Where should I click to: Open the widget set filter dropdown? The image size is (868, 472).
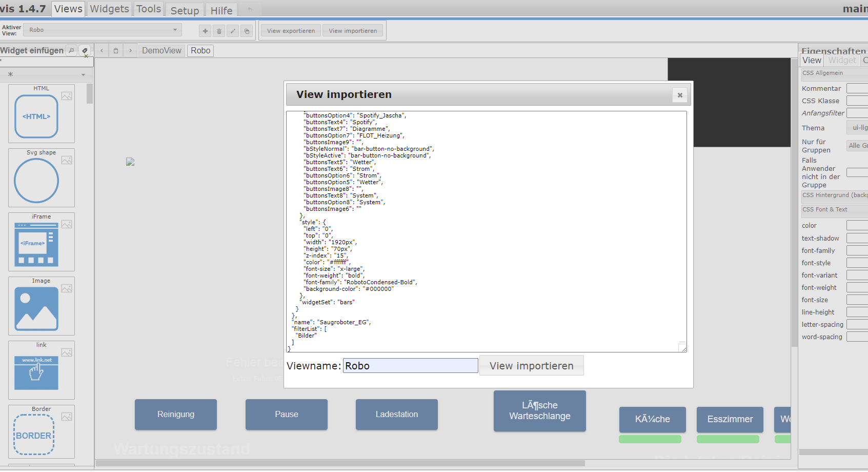point(46,75)
